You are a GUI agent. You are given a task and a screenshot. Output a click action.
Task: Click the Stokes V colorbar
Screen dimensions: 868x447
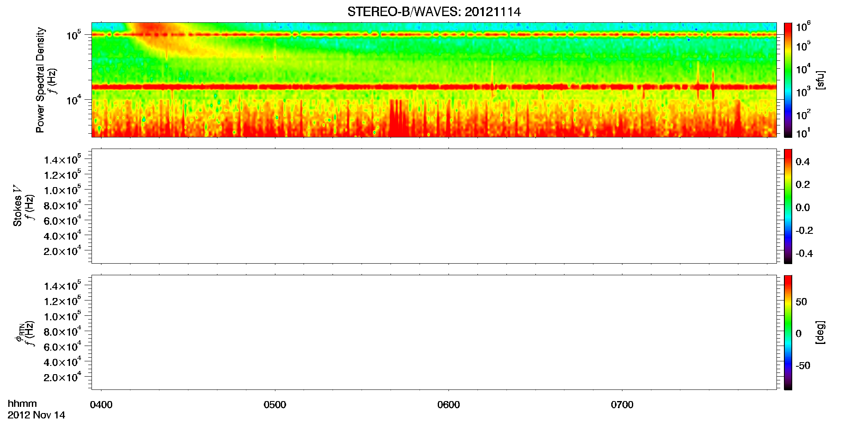tap(788, 206)
